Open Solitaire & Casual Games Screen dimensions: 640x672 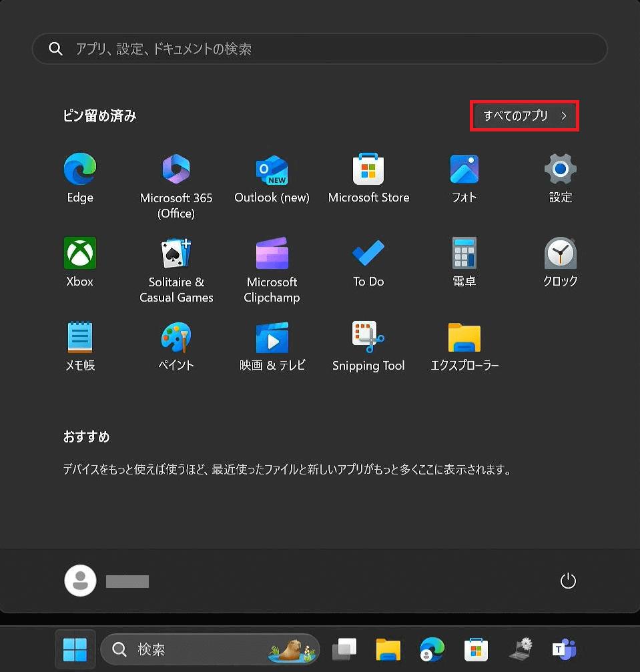point(176,270)
